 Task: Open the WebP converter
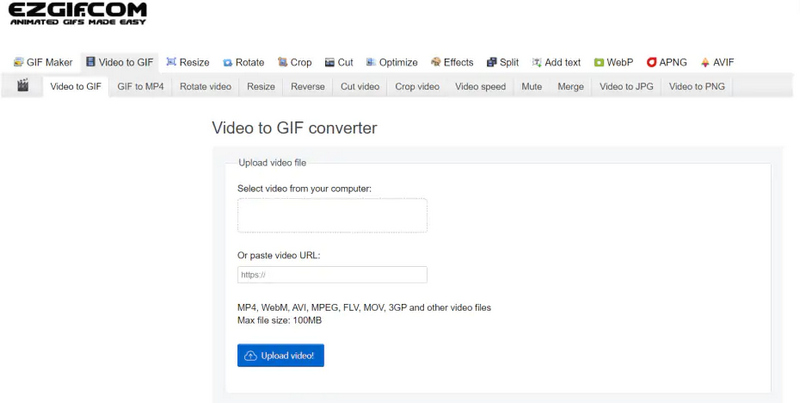613,62
